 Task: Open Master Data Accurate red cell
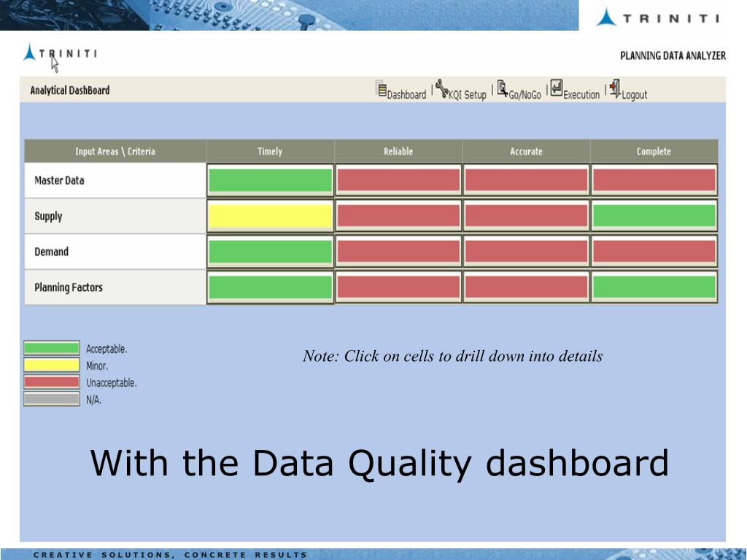526,181
